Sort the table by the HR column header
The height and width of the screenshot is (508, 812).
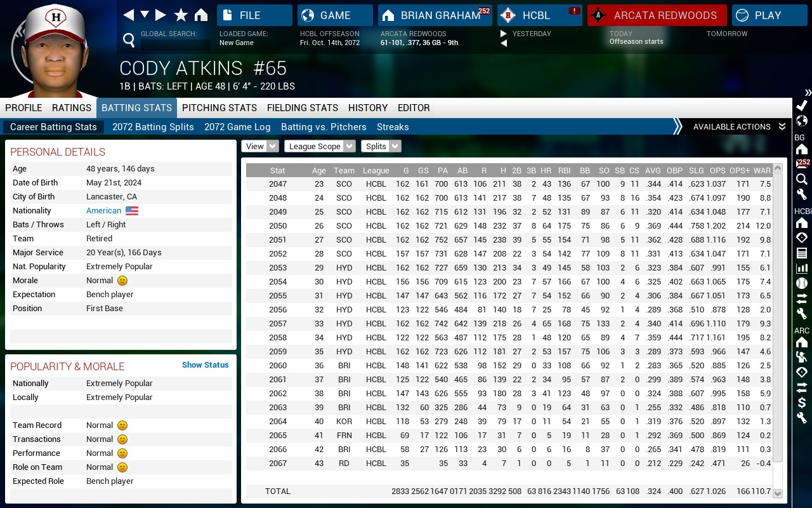coord(546,171)
